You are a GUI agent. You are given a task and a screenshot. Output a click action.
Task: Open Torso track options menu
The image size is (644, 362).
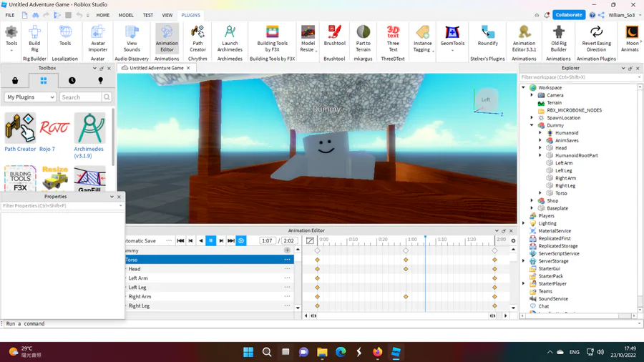point(287,260)
